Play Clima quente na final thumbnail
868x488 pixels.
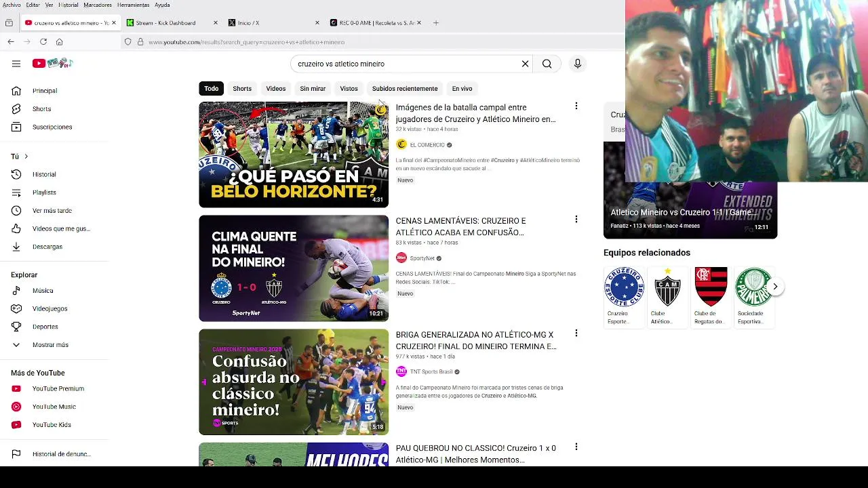click(x=294, y=268)
